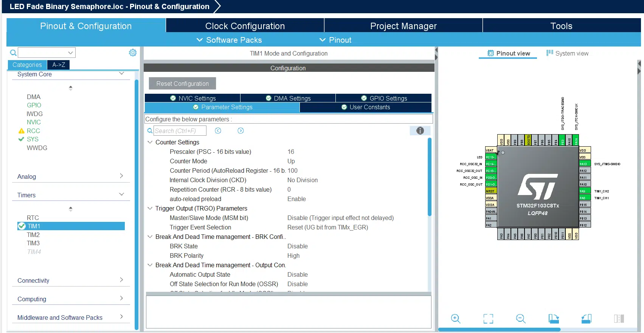Viewport: 644px width, 333px height.
Task: Select pin PA9 with TIM1_CH2
Action: 585,191
